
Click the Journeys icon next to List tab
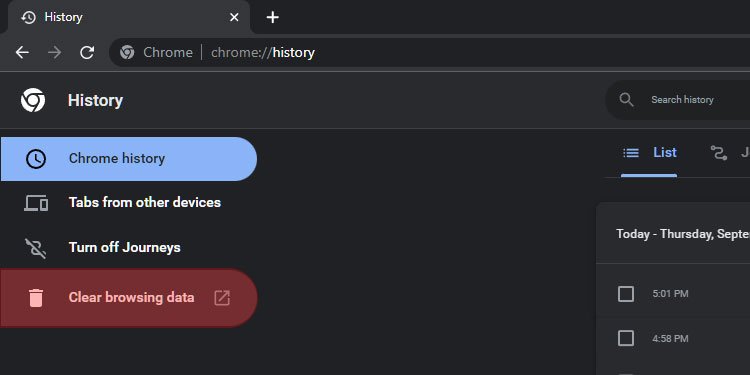718,153
